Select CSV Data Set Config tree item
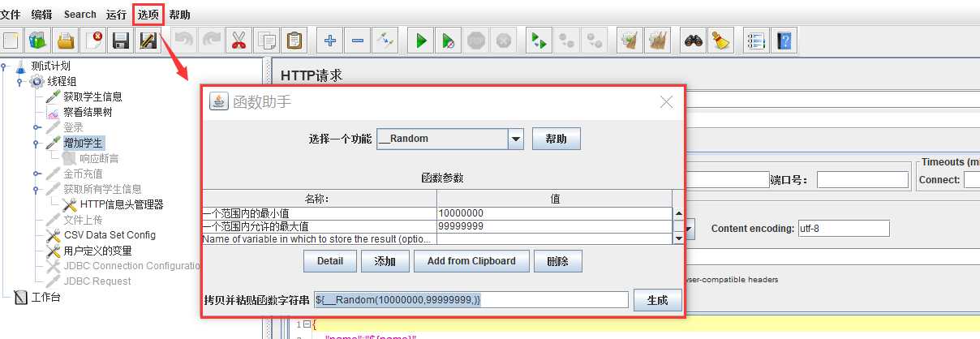This screenshot has height=339, width=980. point(110,235)
